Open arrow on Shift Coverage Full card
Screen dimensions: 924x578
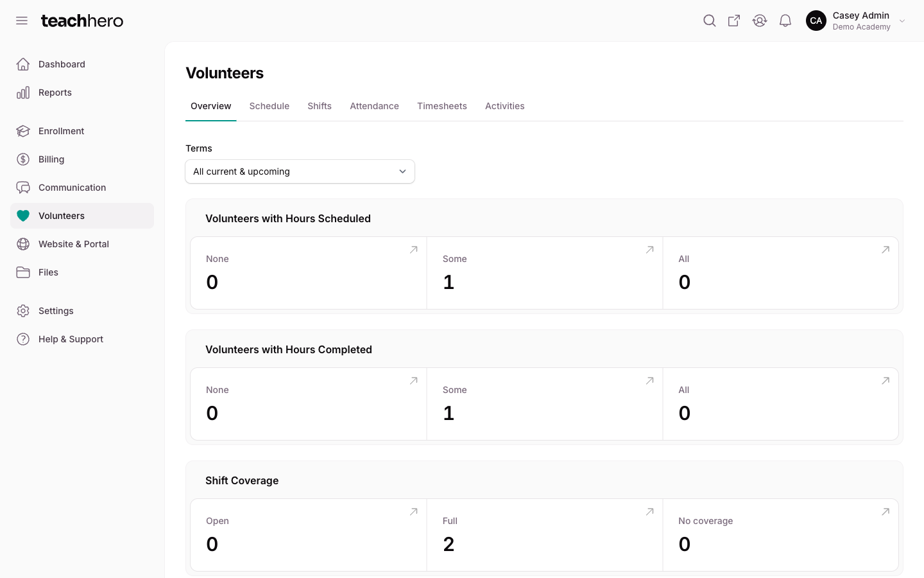tap(650, 512)
